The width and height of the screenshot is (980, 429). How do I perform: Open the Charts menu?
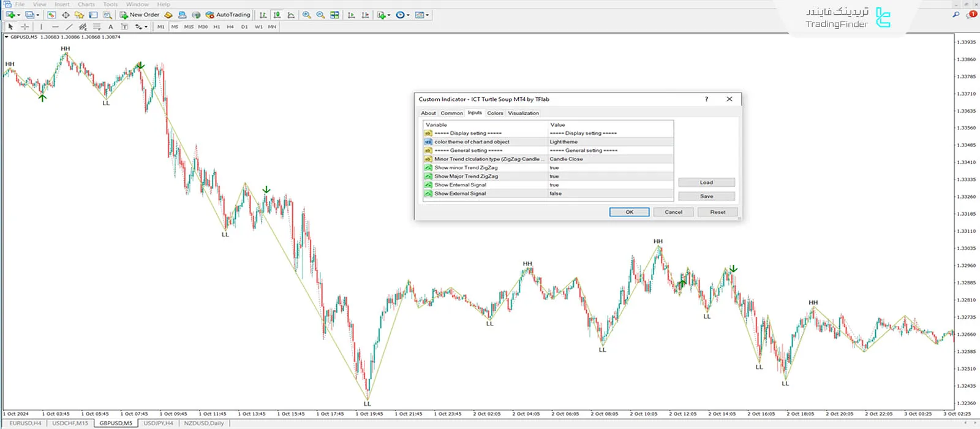point(86,4)
